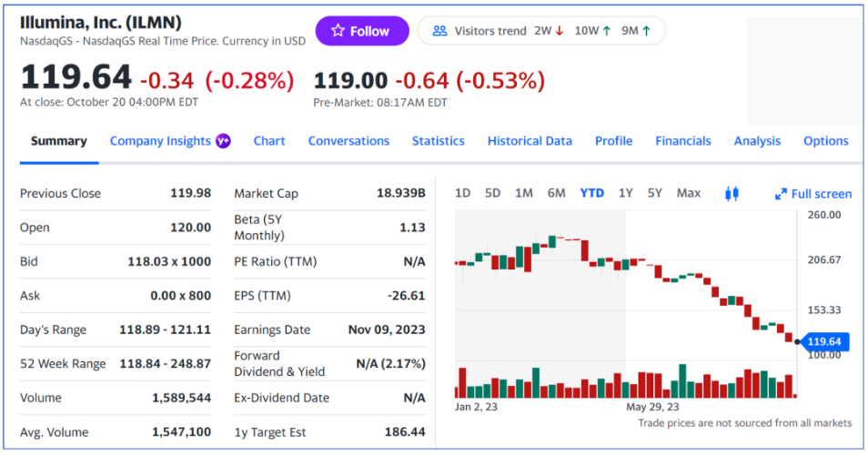868x457 pixels.
Task: Click the 2W down arrow indicator
Action: [x=560, y=31]
